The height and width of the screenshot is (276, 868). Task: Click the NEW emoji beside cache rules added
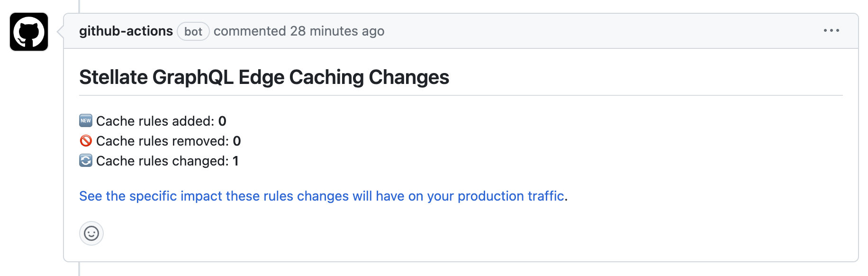click(x=85, y=120)
